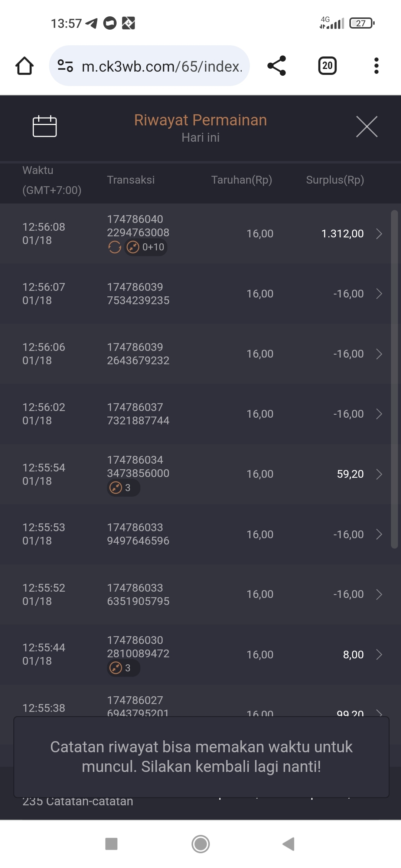Dismiss the Catatan riwayat notice message
The height and width of the screenshot is (868, 401).
click(201, 757)
